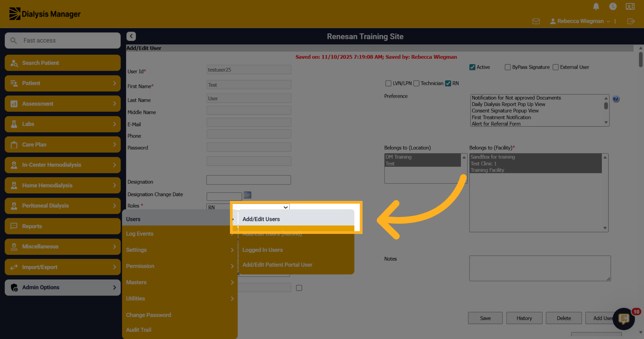
Task: Open the Roles dropdown arrow
Action: (x=286, y=207)
